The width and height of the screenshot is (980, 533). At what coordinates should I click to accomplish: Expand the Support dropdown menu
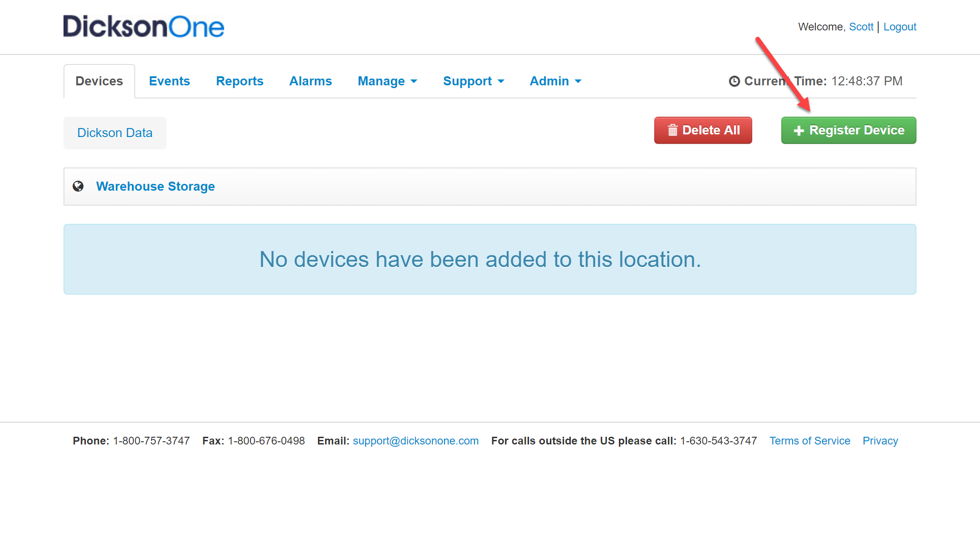point(474,81)
